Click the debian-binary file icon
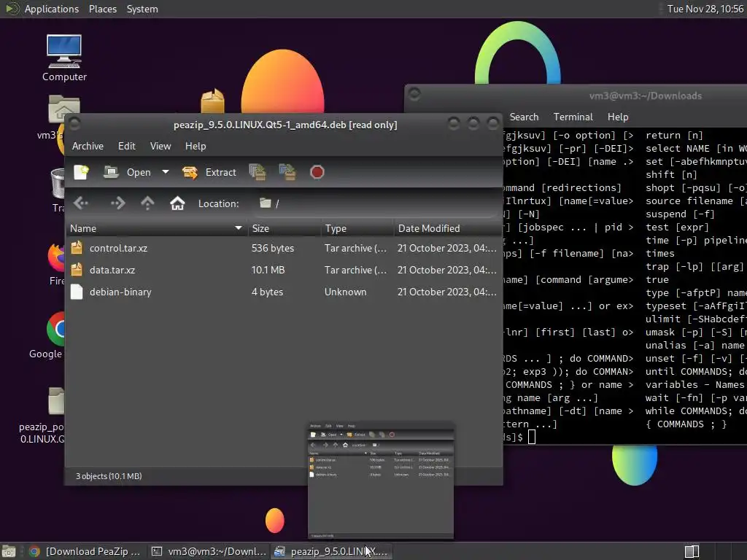 pos(77,292)
